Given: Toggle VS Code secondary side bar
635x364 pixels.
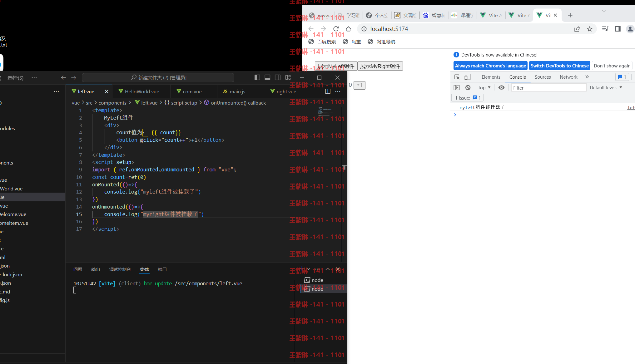Looking at the screenshot, I should (x=278, y=77).
